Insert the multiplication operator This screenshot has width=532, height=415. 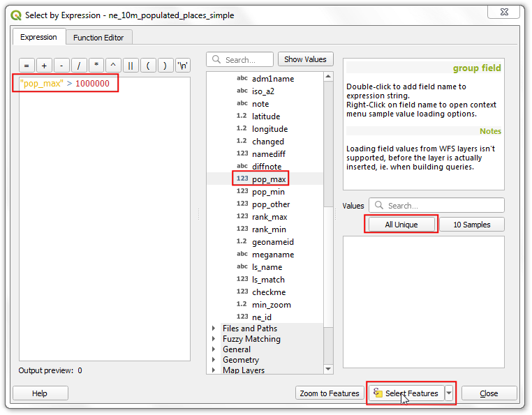[96, 66]
